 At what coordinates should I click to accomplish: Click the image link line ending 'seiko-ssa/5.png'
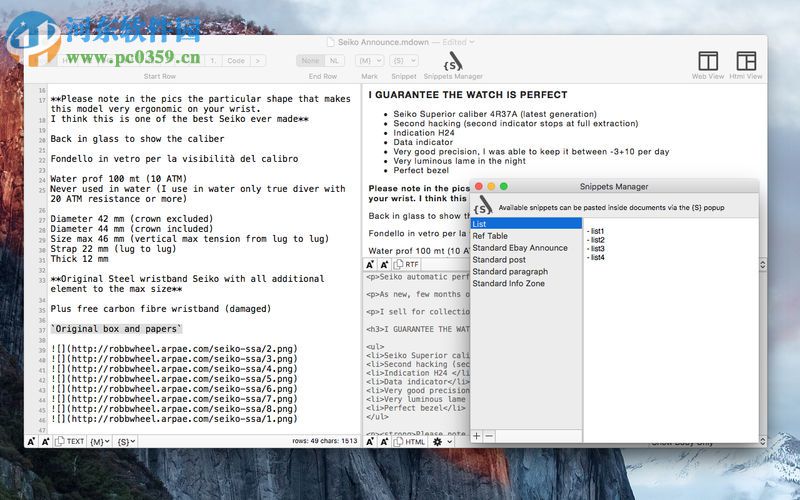tap(174, 379)
